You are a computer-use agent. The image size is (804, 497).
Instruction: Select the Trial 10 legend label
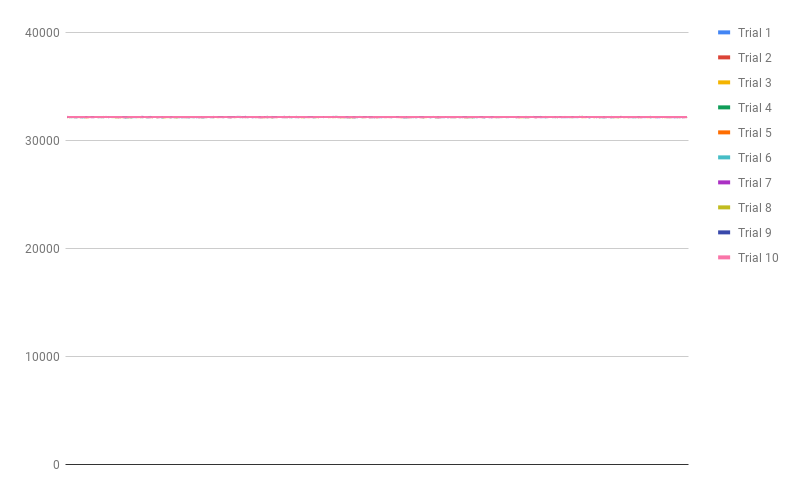[758, 258]
